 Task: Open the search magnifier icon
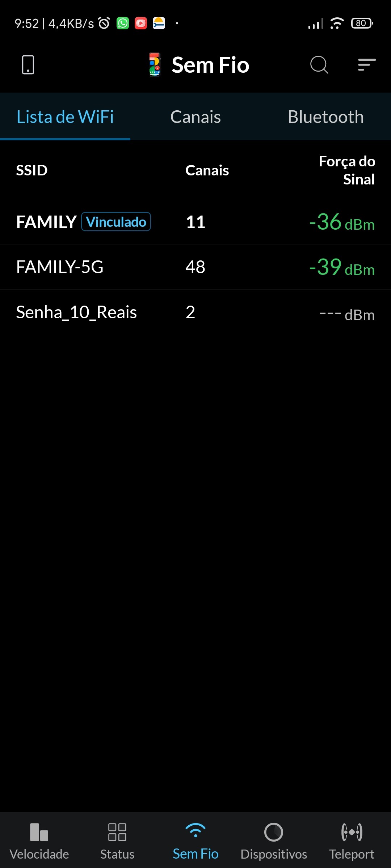click(319, 65)
